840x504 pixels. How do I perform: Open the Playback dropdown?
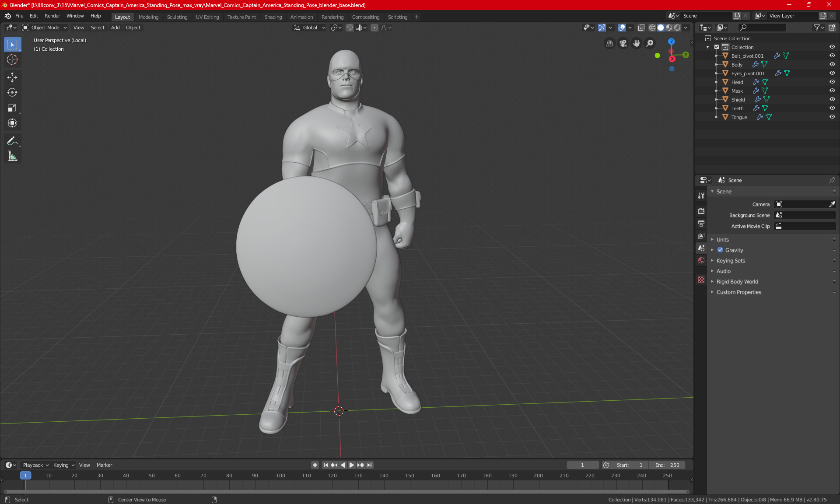tap(36, 465)
